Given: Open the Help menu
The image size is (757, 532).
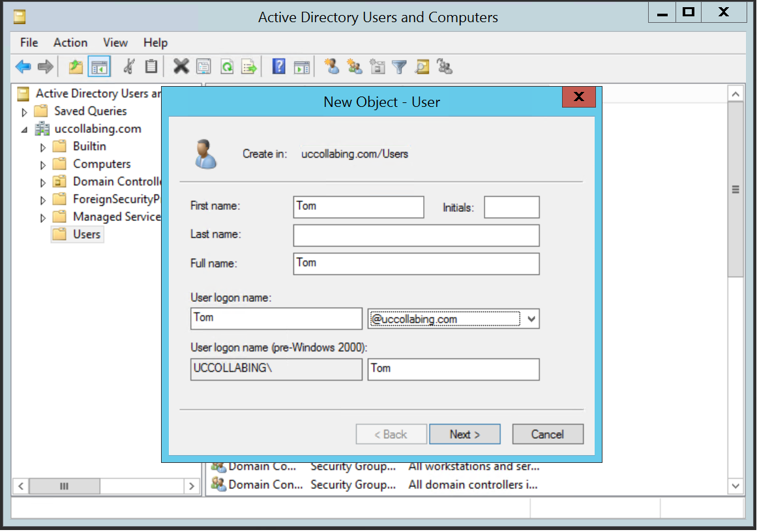Looking at the screenshot, I should coord(155,42).
